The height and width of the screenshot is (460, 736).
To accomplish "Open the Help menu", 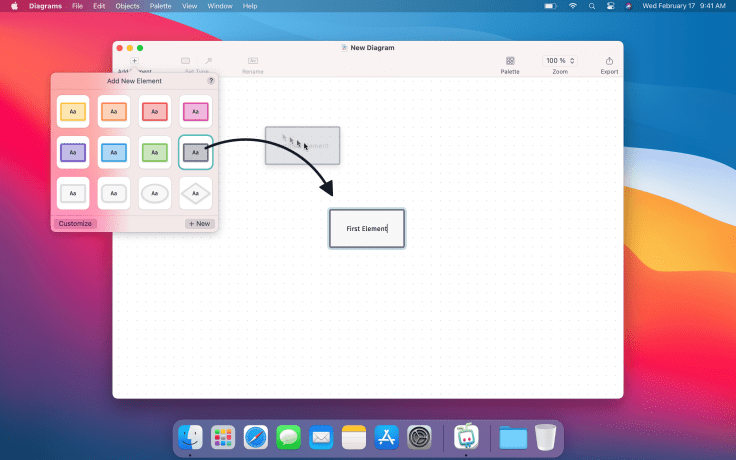I will point(250,6).
